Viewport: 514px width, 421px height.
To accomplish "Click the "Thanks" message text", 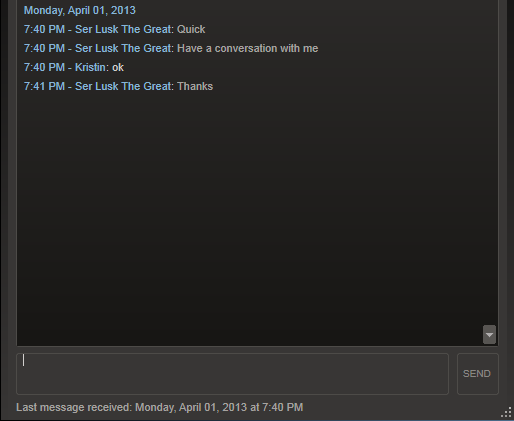I will pos(195,86).
